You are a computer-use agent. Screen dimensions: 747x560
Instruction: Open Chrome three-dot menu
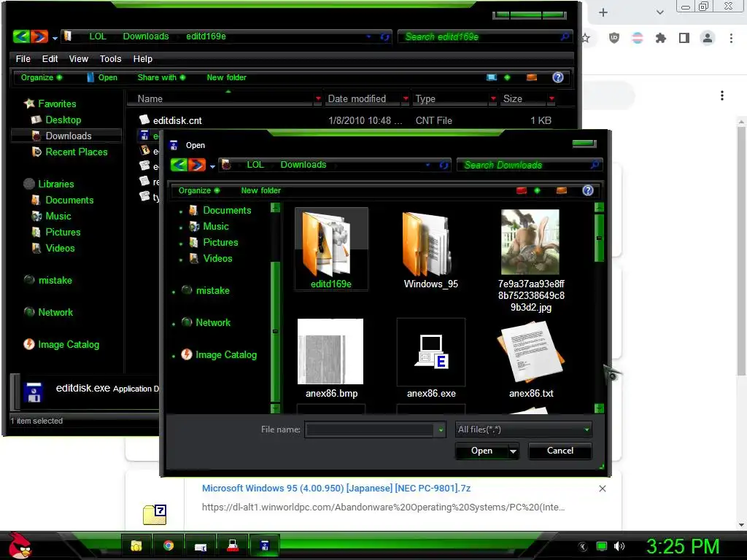(x=731, y=38)
